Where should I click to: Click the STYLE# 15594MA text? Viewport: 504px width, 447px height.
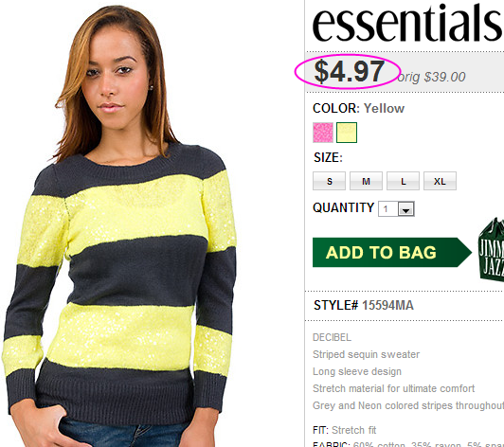[x=364, y=305]
